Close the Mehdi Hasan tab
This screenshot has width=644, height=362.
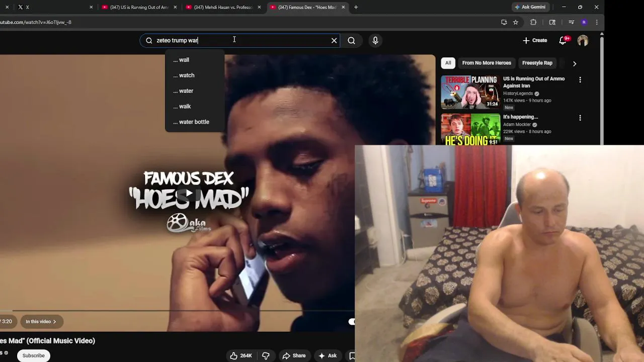coord(259,7)
